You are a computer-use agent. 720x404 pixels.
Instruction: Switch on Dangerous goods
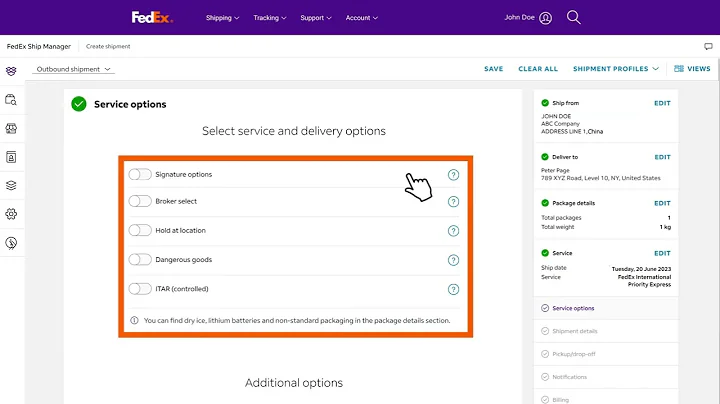[x=140, y=259]
